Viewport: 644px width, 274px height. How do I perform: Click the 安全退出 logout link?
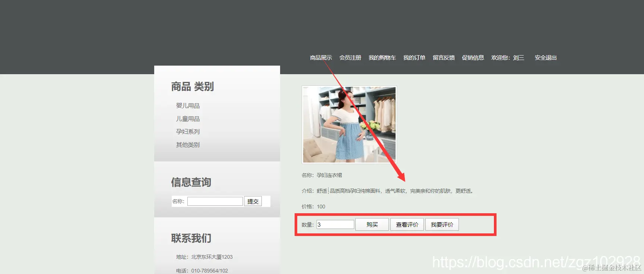coord(546,58)
